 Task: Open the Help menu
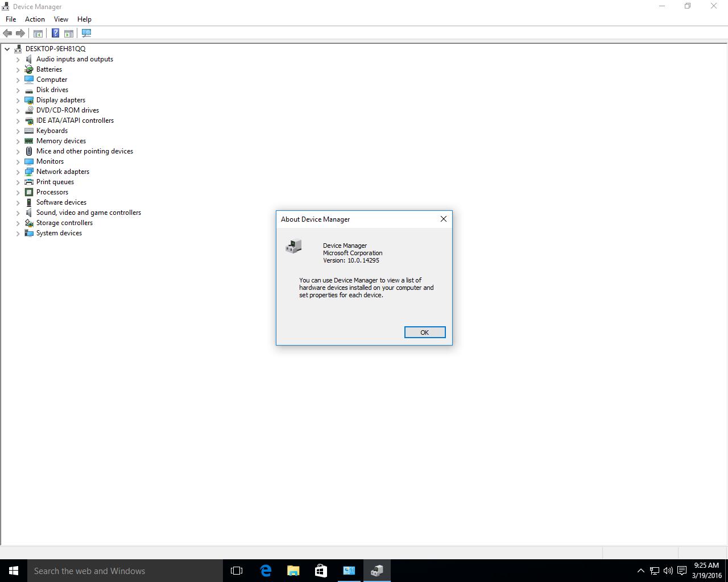(84, 19)
